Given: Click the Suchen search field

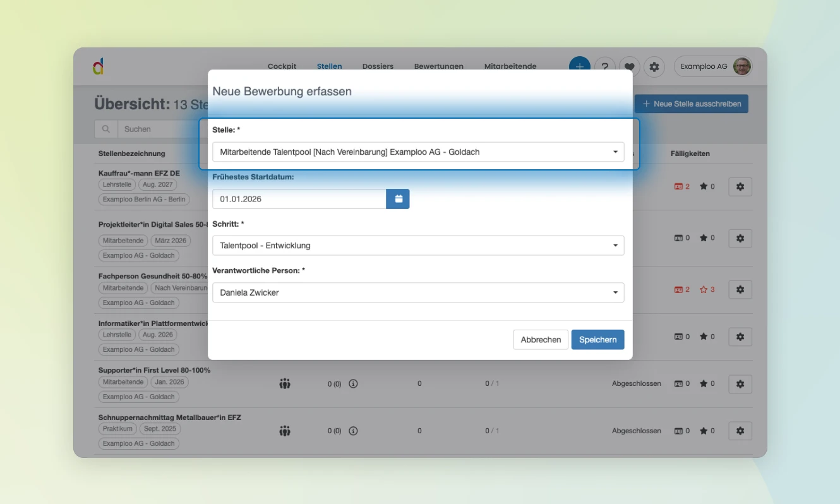Looking at the screenshot, I should [163, 129].
